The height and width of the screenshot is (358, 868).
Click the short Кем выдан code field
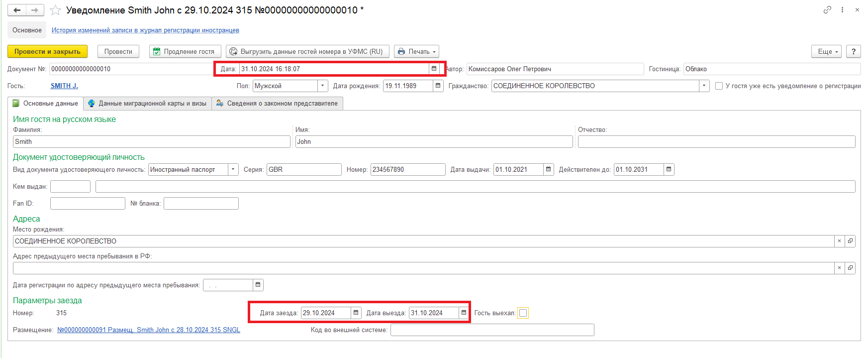[x=70, y=186]
